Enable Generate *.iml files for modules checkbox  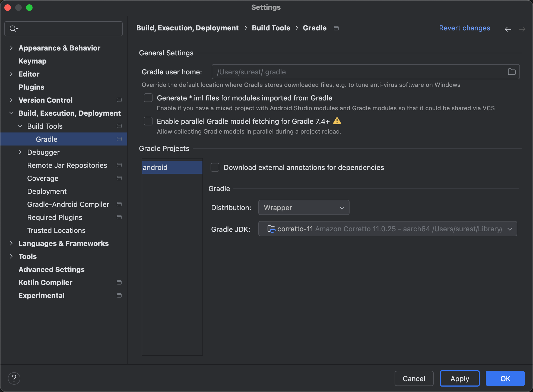(148, 98)
